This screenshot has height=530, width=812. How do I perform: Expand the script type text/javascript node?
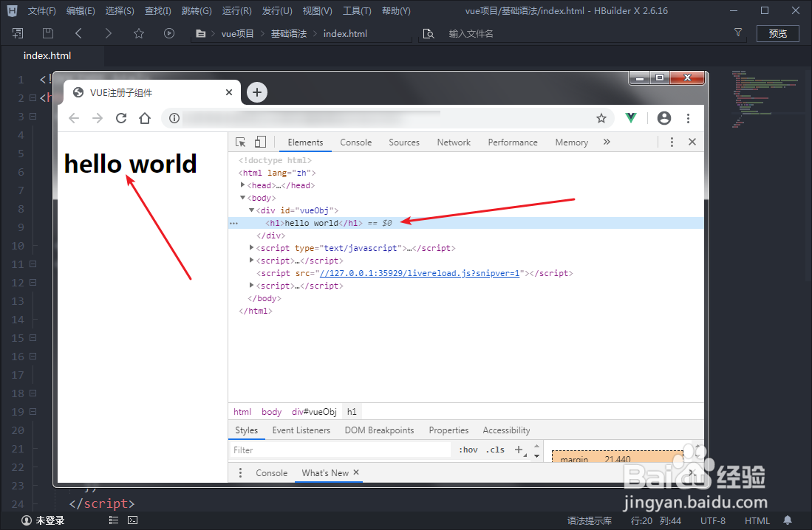pyautogui.click(x=251, y=248)
